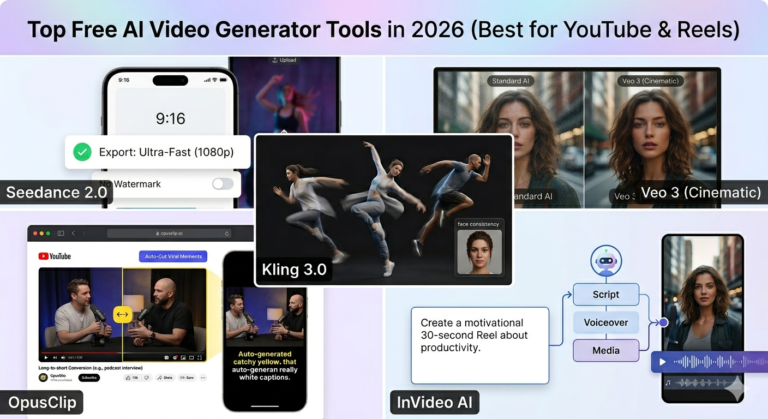Click the motivational Reel prompt text box
768x419 pixels.
480,345
